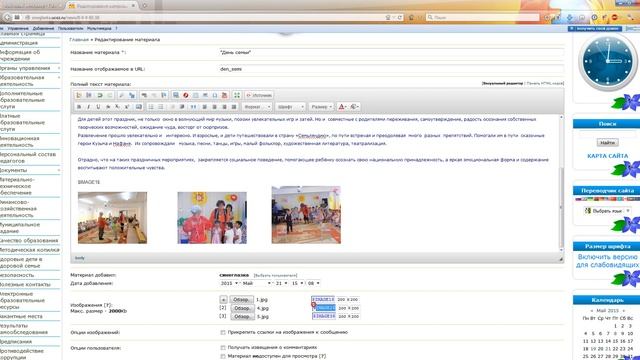The height and width of the screenshot is (360, 640).
Task: Align text to the left
Action: (x=204, y=107)
